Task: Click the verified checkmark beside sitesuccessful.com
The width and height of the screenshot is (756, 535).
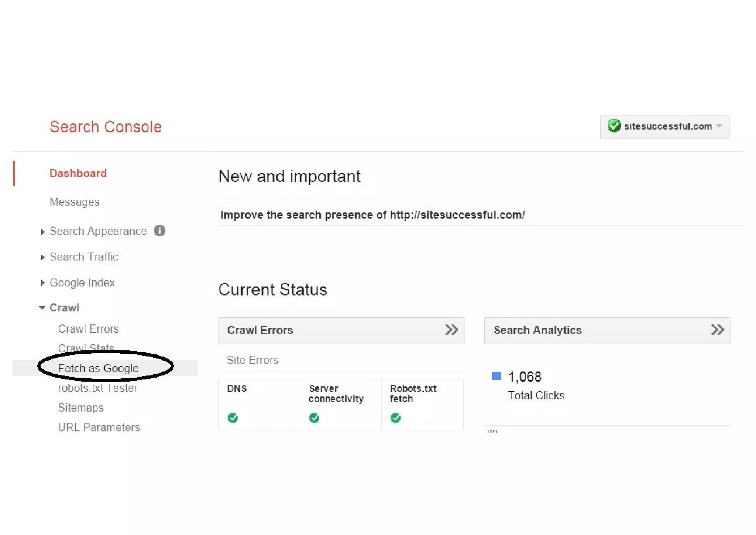Action: pyautogui.click(x=614, y=126)
